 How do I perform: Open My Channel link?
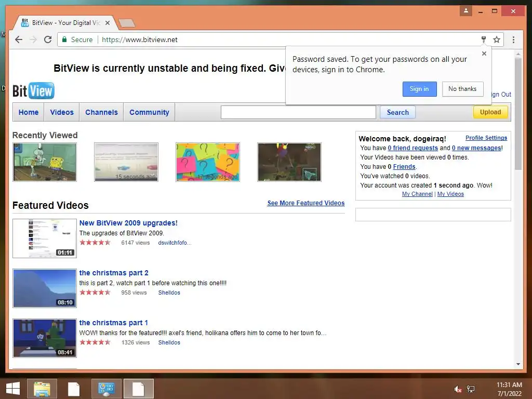click(417, 194)
